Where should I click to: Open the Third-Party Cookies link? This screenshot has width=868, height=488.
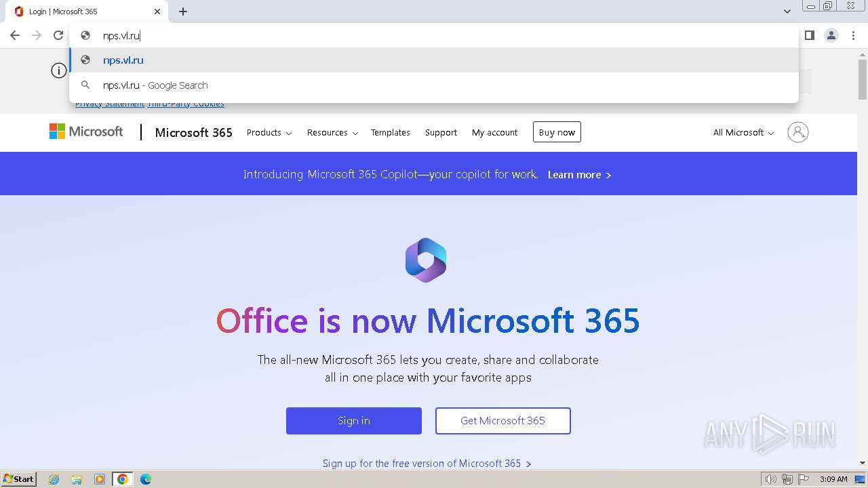pyautogui.click(x=186, y=104)
